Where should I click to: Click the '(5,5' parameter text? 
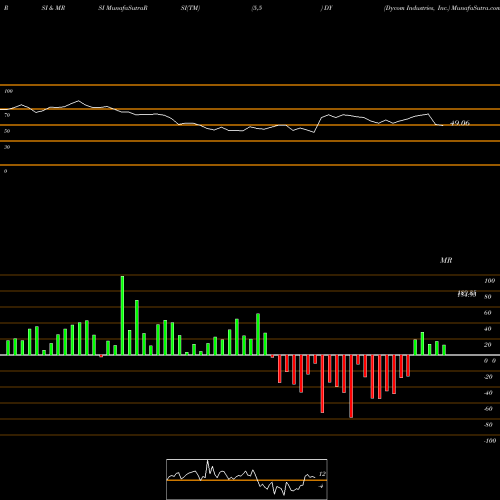[257, 8]
